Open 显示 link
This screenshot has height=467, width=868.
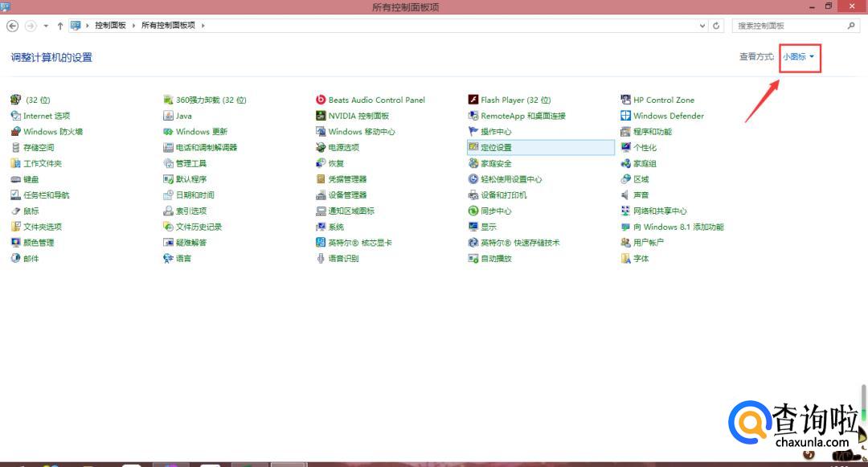pyautogui.click(x=489, y=227)
